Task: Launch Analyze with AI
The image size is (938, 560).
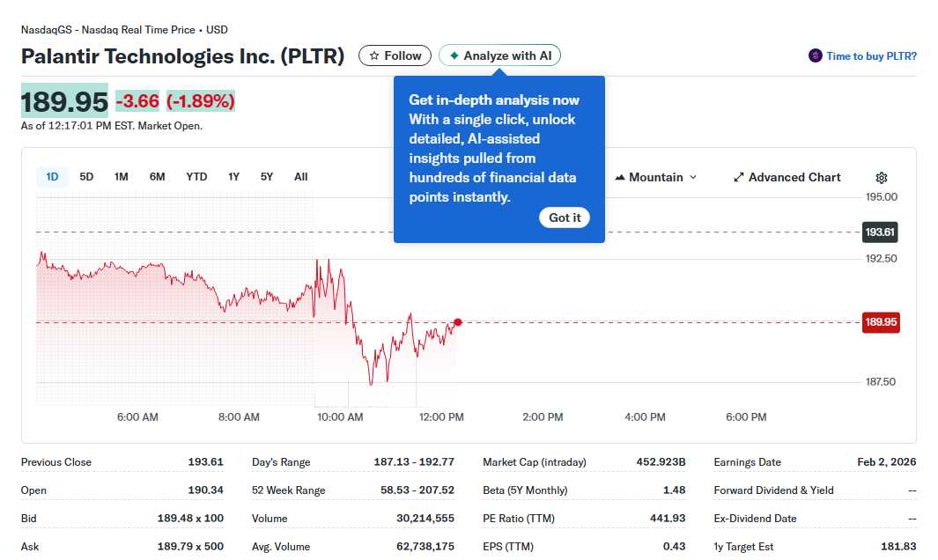Action: [x=499, y=55]
